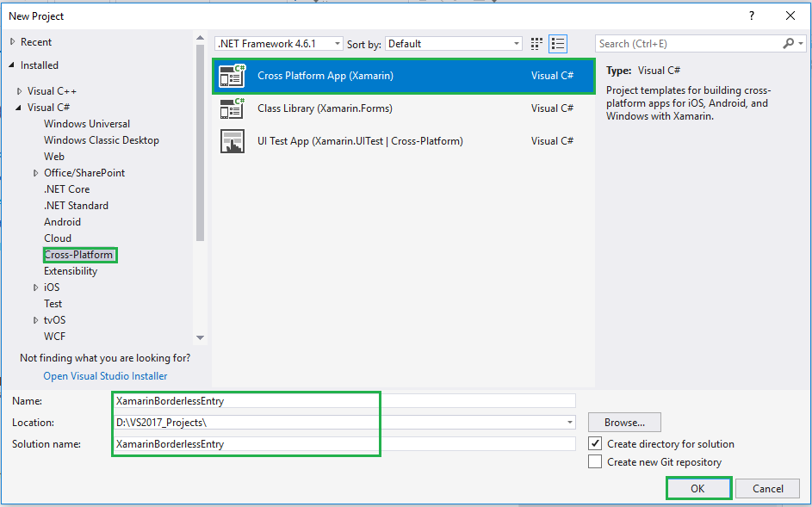Expand the Visual C++ tree node

[x=19, y=91]
